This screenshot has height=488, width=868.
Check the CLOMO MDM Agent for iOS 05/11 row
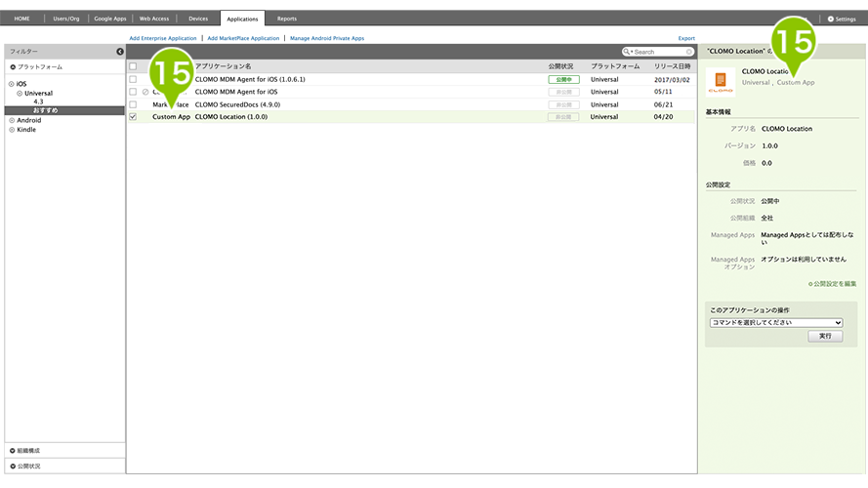(133, 92)
